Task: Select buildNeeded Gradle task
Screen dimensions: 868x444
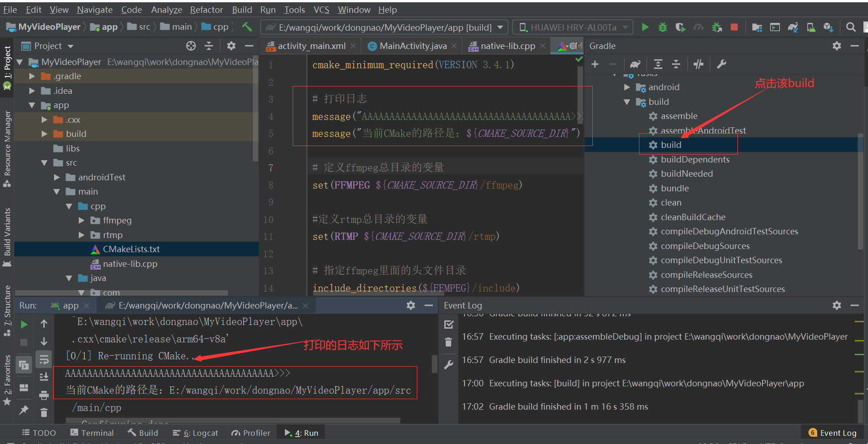Action: 687,173
